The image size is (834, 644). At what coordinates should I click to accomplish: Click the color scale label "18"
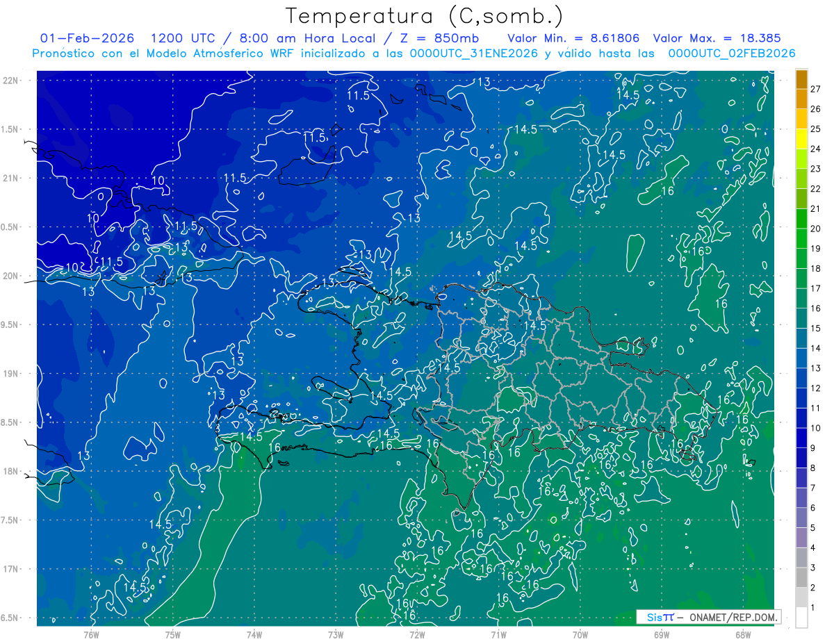816,268
